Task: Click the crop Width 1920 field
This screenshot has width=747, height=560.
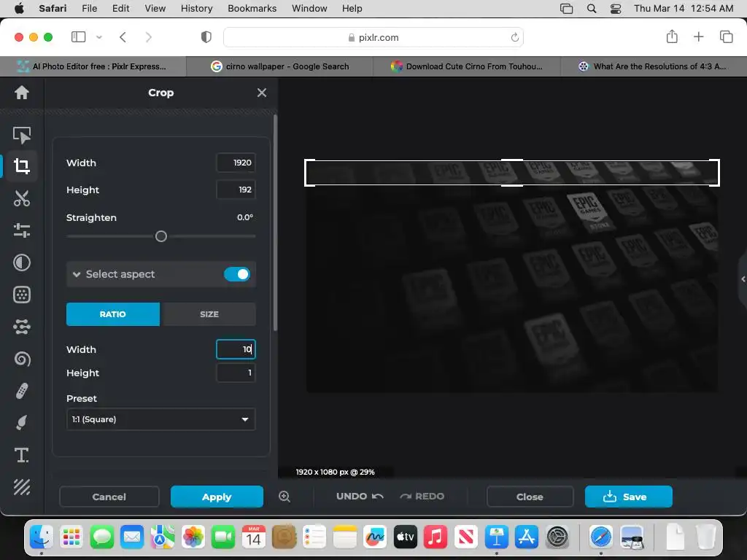Action: tap(236, 163)
